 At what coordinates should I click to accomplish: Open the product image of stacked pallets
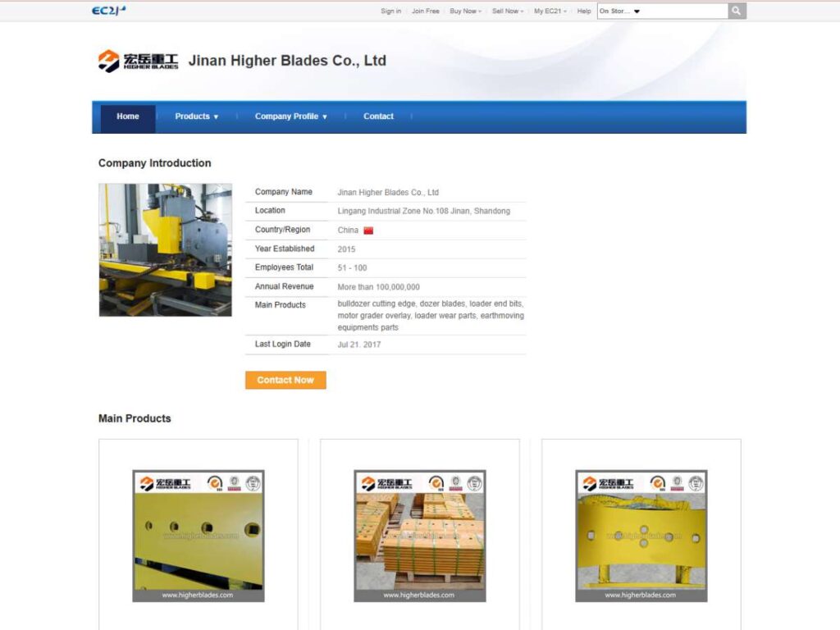(420, 536)
